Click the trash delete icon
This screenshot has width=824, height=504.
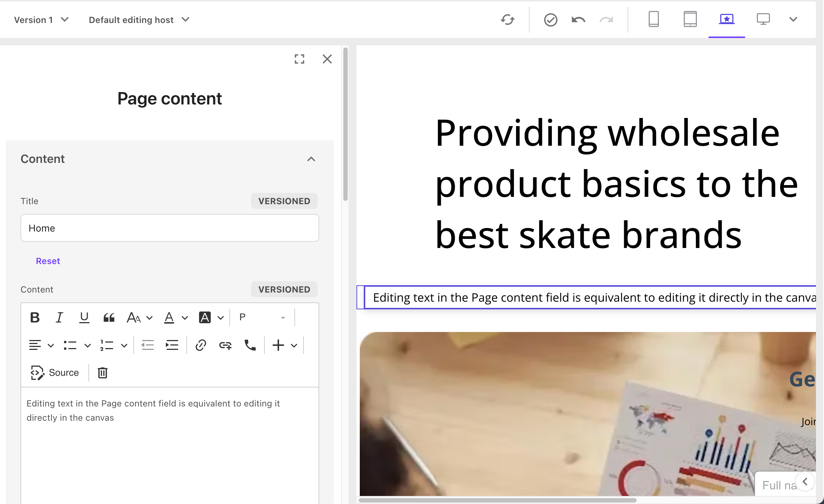click(103, 373)
